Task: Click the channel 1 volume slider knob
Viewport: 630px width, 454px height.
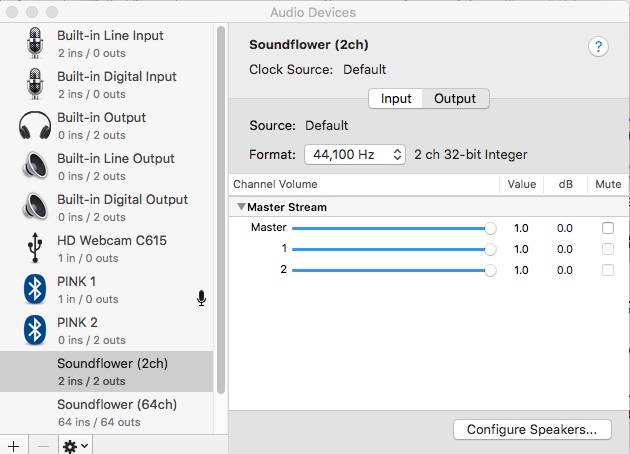Action: click(490, 249)
